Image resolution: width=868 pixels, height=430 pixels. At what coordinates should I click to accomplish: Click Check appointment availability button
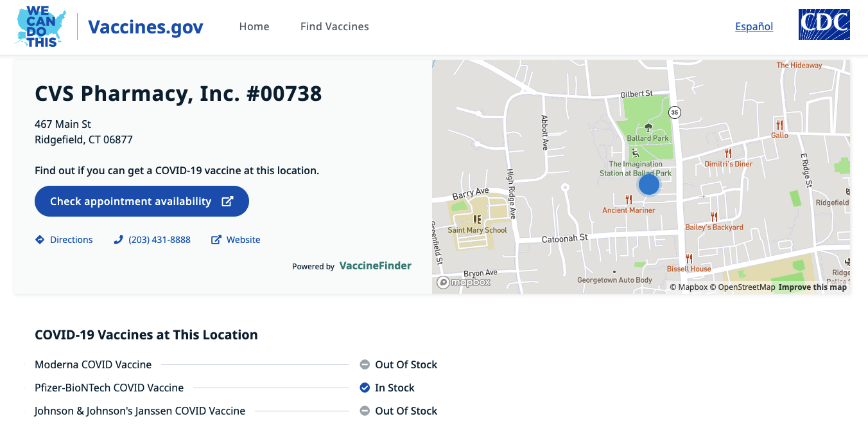tap(142, 201)
